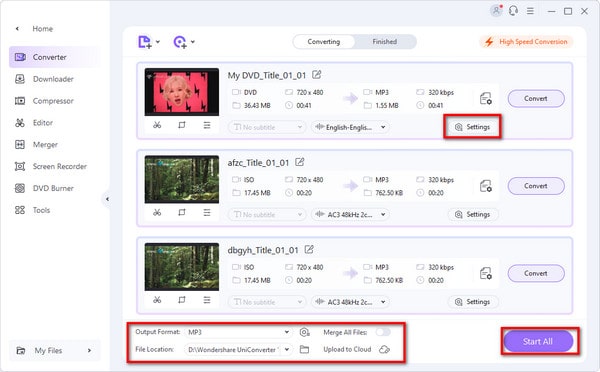Open the user account icon
This screenshot has height=372, width=600.
496,11
